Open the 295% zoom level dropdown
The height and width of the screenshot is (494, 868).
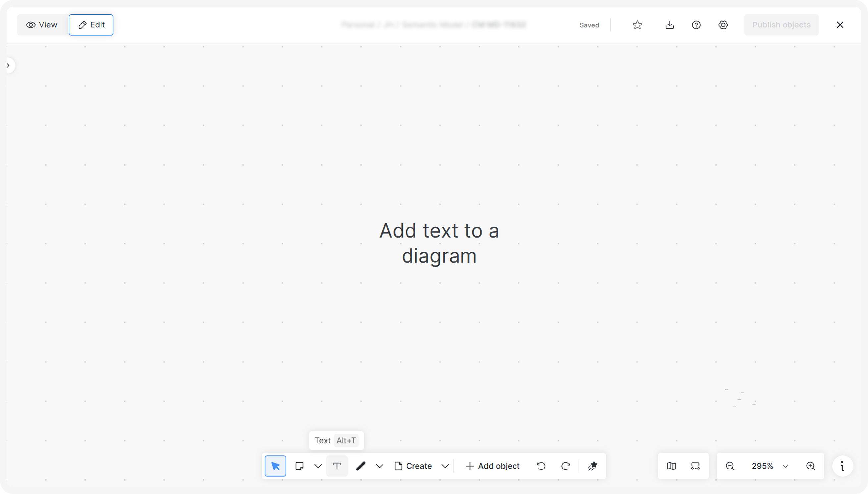click(x=770, y=466)
